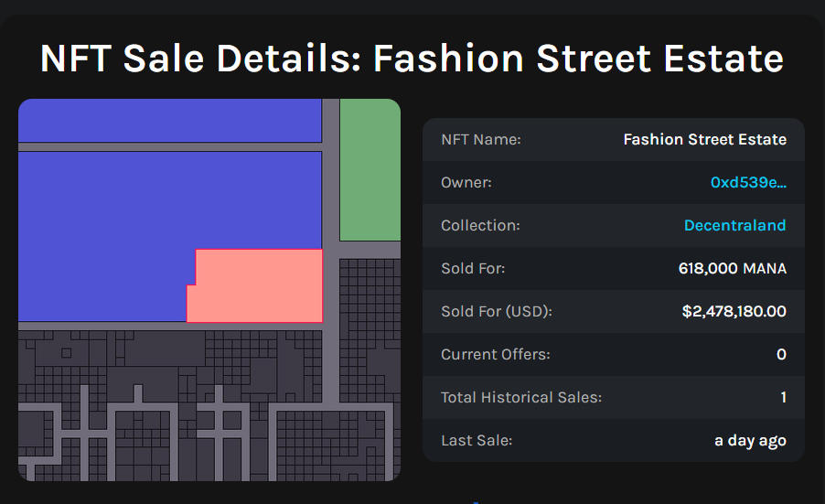Click the Last Sale: label
The image size is (825, 504).
point(477,440)
